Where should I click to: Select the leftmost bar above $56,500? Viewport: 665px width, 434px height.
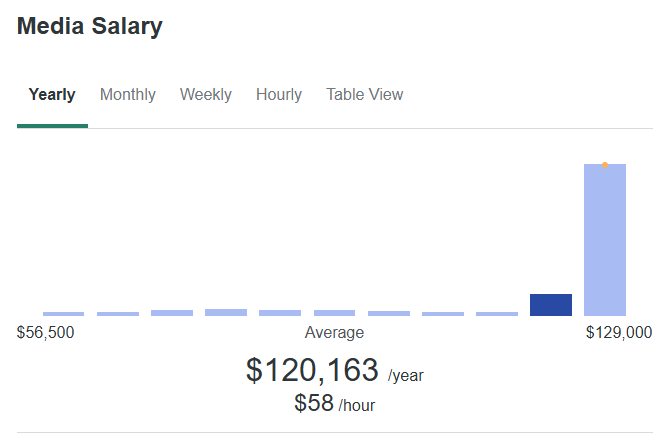64,314
